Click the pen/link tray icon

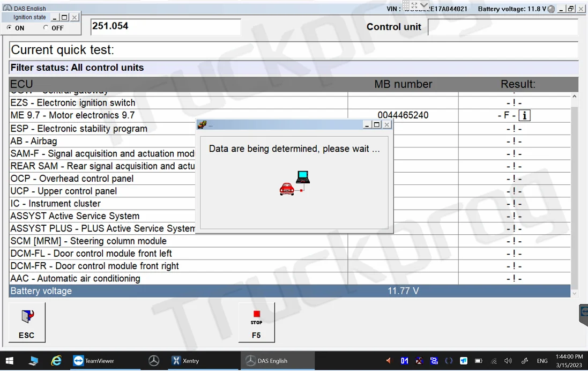(x=525, y=361)
